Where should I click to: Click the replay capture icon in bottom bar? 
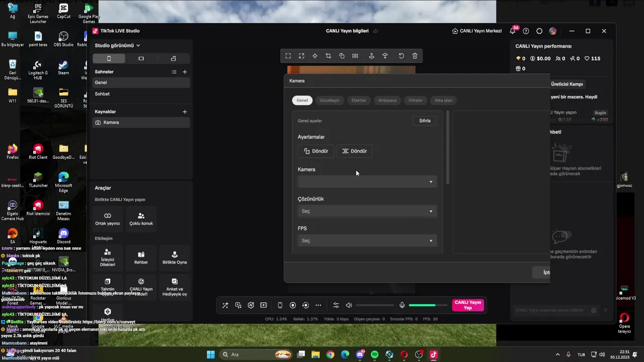(305, 305)
